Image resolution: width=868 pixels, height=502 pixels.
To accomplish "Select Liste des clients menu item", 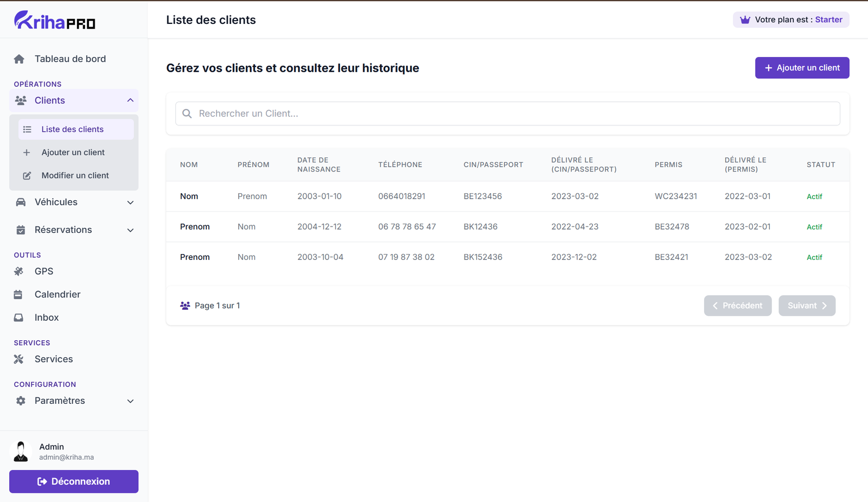I will point(73,130).
